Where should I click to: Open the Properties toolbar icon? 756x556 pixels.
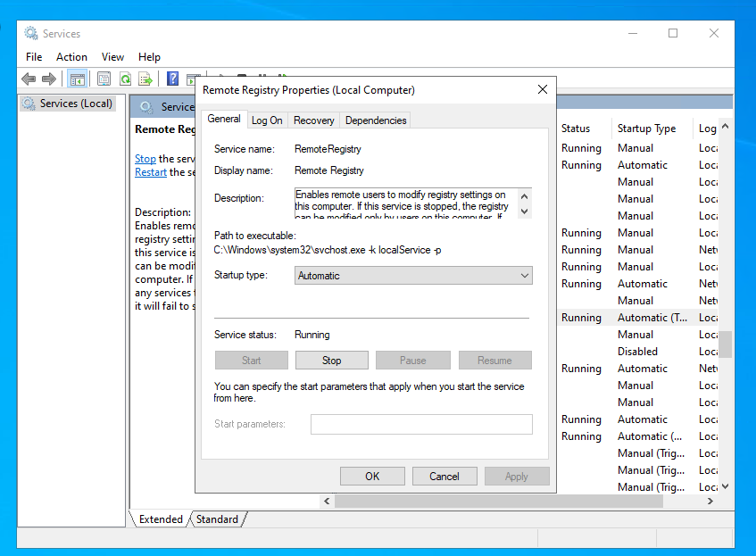click(x=104, y=79)
